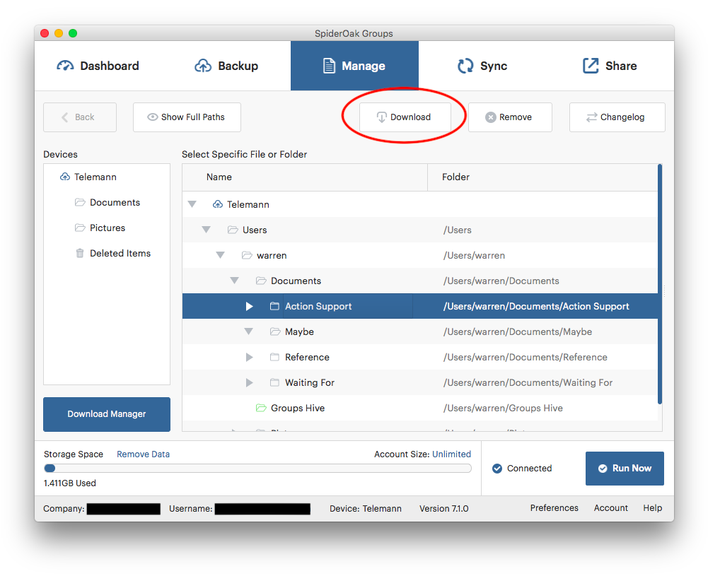Click the Download arrow icon
720x588 pixels.
tap(382, 117)
